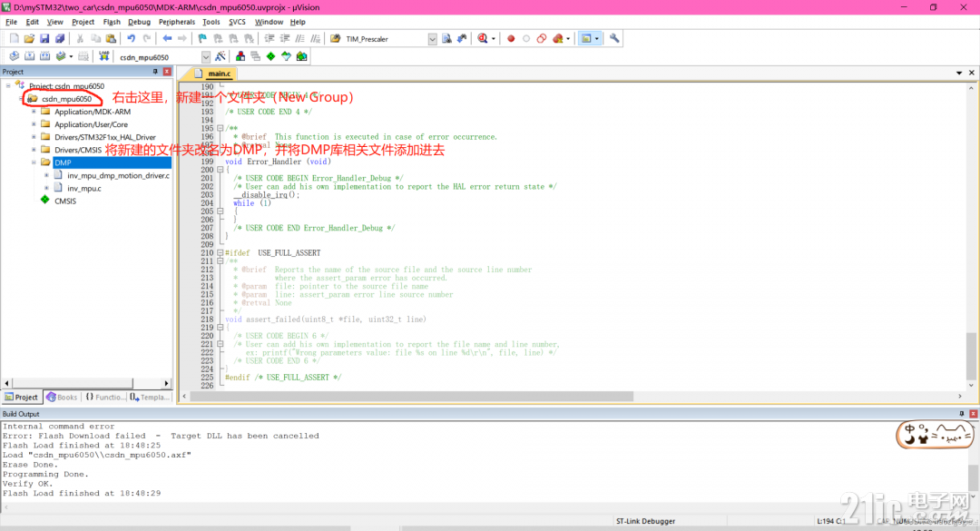This screenshot has width=980, height=531.
Task: Select inv_mpu_dmp_motion_driver.c in project tree
Action: (118, 176)
